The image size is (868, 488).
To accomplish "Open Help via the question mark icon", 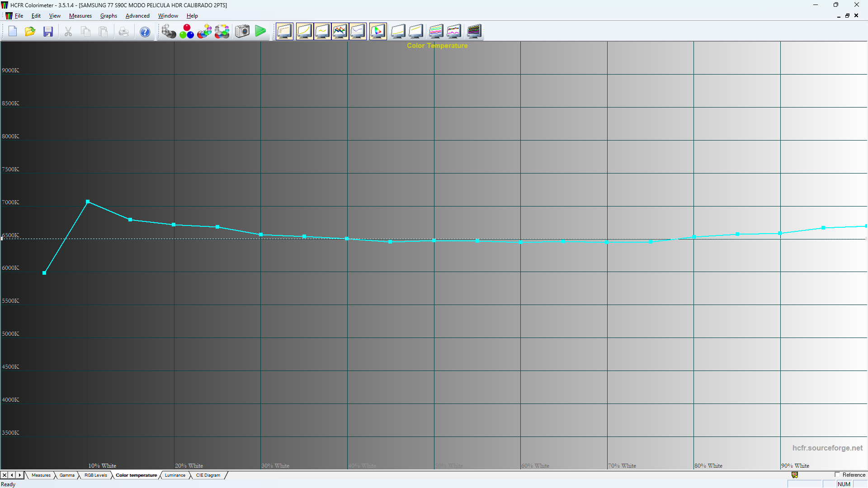I will coord(145,31).
